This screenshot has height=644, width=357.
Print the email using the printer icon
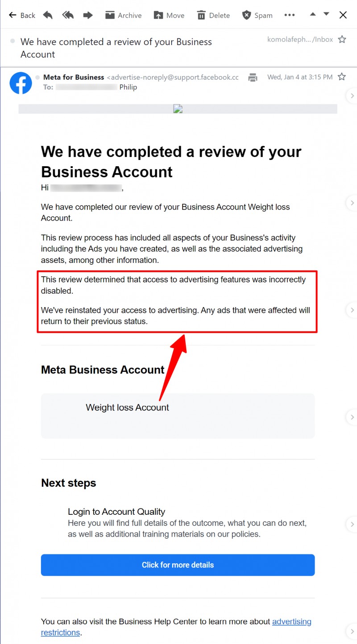click(x=253, y=78)
